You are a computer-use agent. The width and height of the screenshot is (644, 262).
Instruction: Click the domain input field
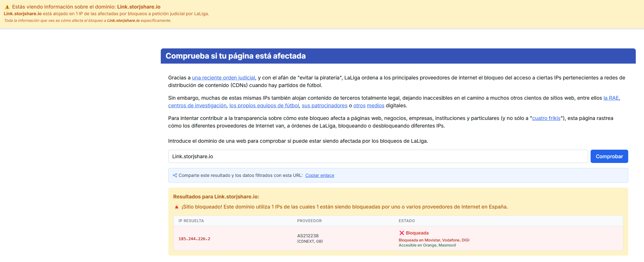click(378, 156)
